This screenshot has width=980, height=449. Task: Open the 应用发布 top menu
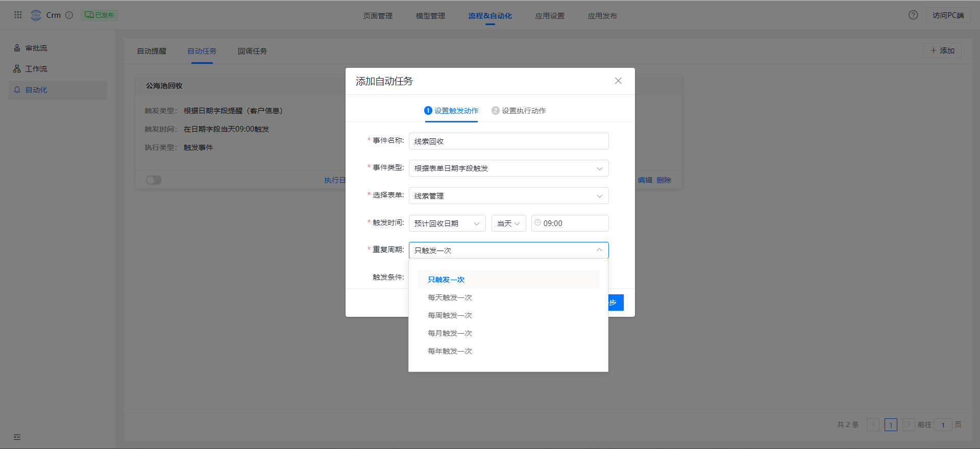[602, 16]
